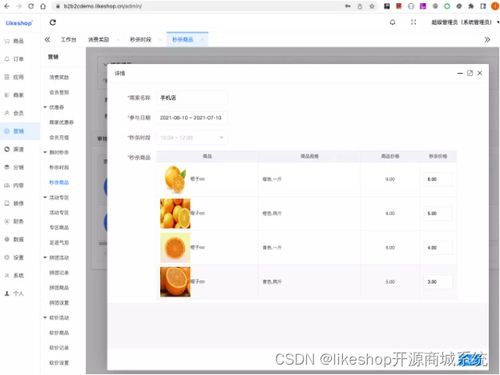The image size is (500, 375).
Task: Open 分销 section via its sidebar icon
Action: (x=7, y=167)
